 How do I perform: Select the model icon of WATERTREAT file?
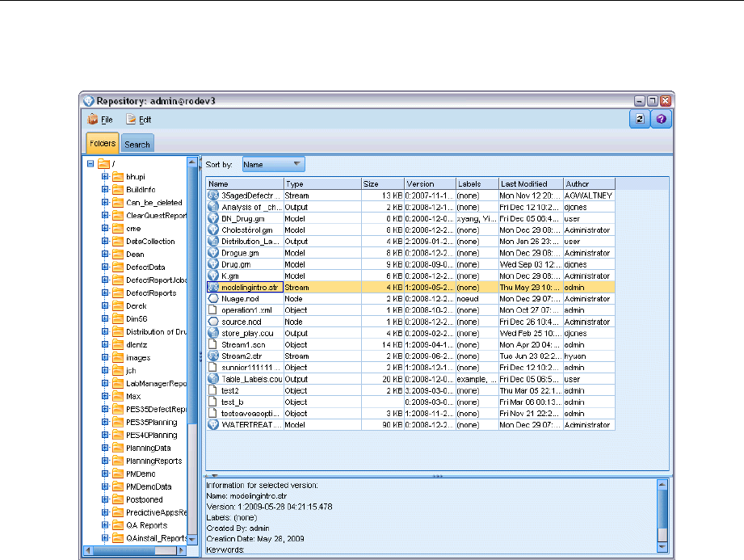214,424
